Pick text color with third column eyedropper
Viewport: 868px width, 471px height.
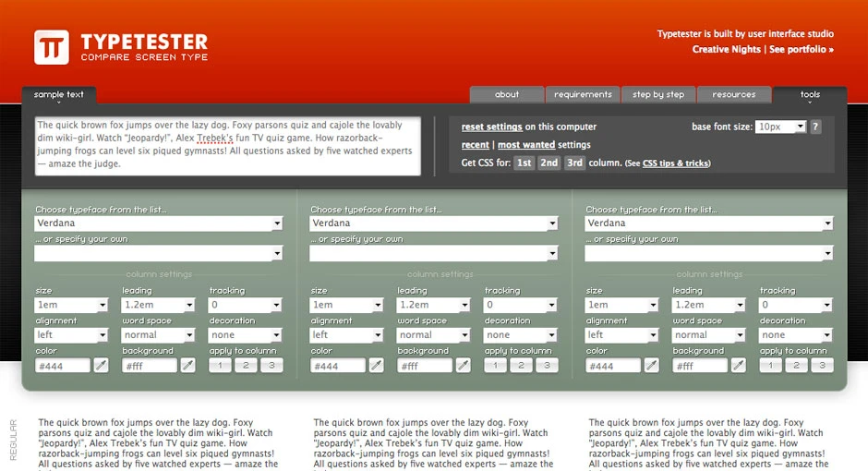coord(652,366)
